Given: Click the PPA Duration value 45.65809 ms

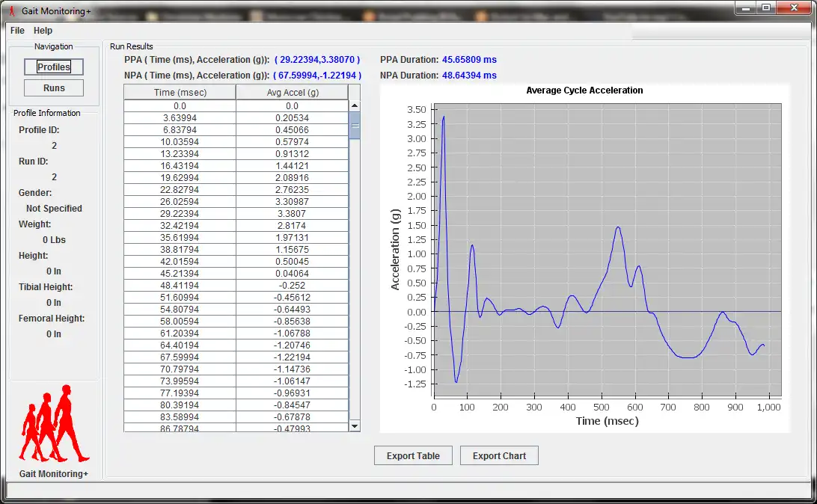Looking at the screenshot, I should [x=469, y=60].
